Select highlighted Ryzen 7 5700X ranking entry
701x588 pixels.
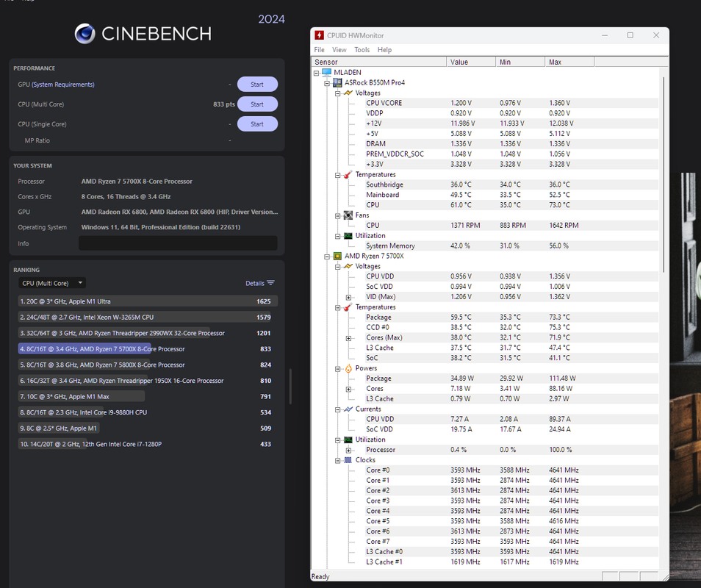[x=148, y=349]
